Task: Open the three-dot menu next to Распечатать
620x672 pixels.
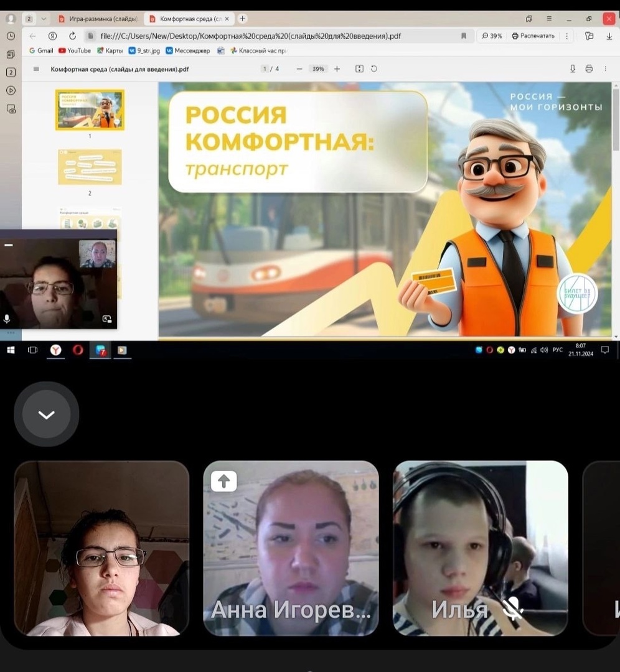Action: coord(567,36)
